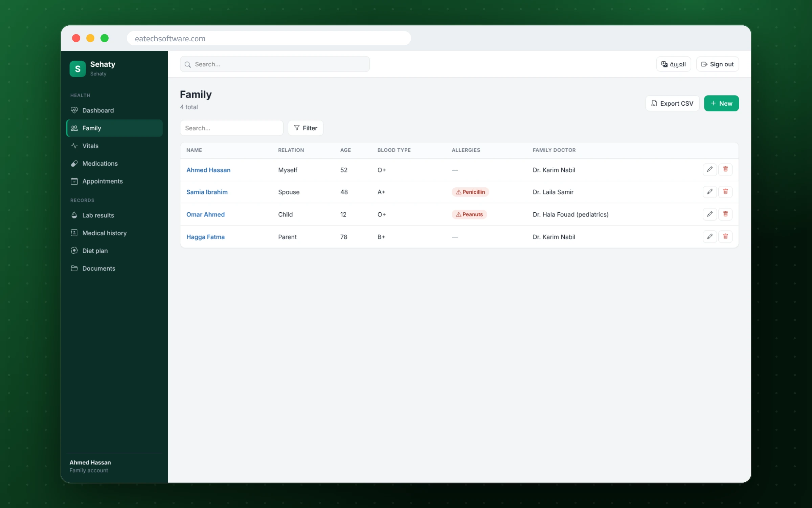Screen dimensions: 812x508
Task: Delete Samia Ibrahim using trash icon
Action: point(725,192)
